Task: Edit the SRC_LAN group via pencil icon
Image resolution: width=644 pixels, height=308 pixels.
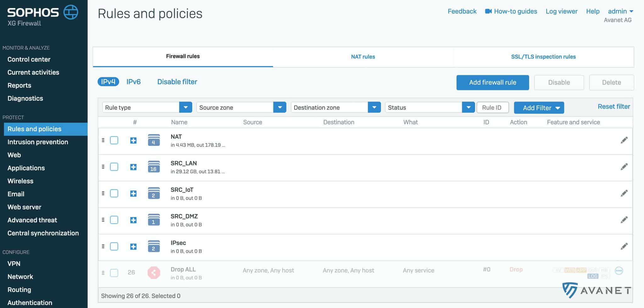Action: point(624,167)
